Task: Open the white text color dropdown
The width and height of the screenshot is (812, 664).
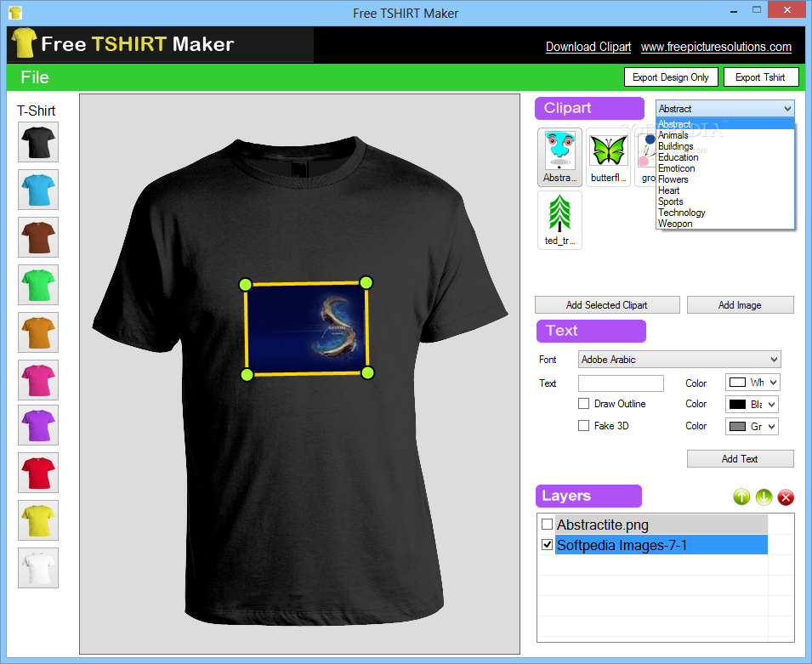Action: (752, 383)
